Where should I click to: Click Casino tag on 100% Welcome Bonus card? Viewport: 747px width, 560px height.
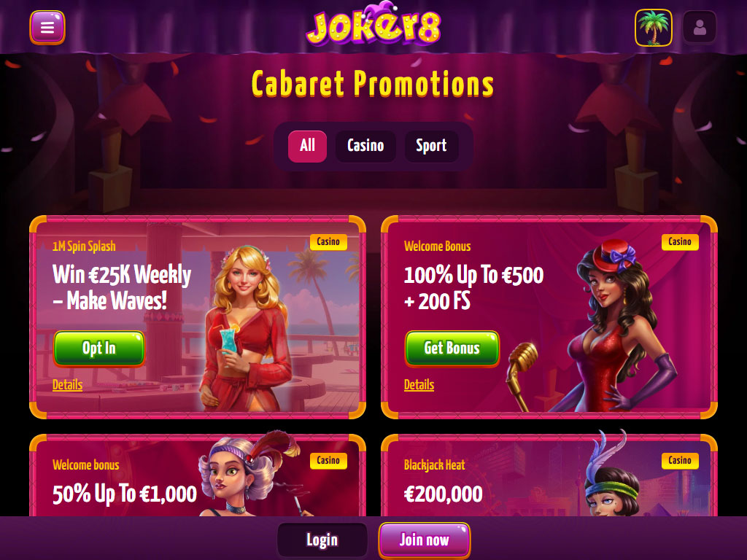tap(680, 242)
